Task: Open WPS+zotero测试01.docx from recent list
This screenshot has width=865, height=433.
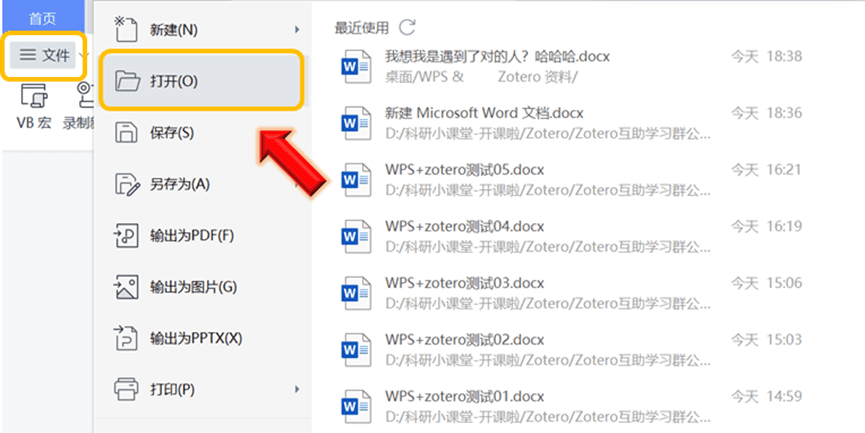Action: click(x=464, y=397)
